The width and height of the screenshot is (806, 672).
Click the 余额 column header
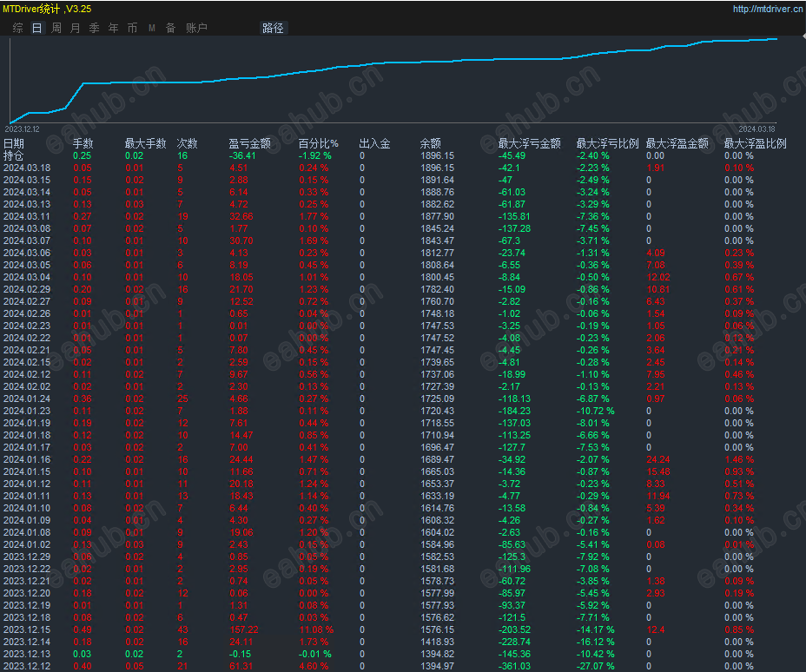(430, 143)
